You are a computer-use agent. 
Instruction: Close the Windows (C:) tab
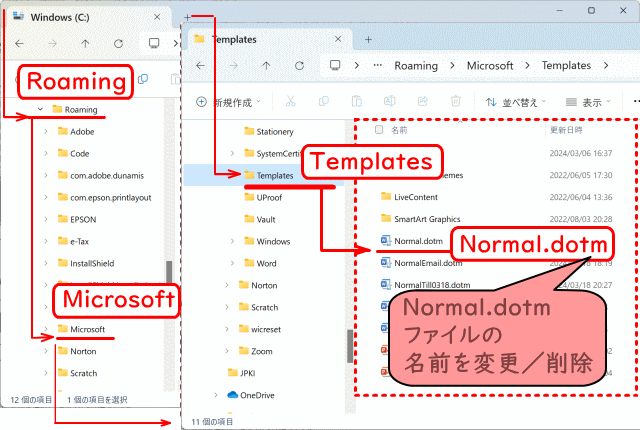coord(157,17)
